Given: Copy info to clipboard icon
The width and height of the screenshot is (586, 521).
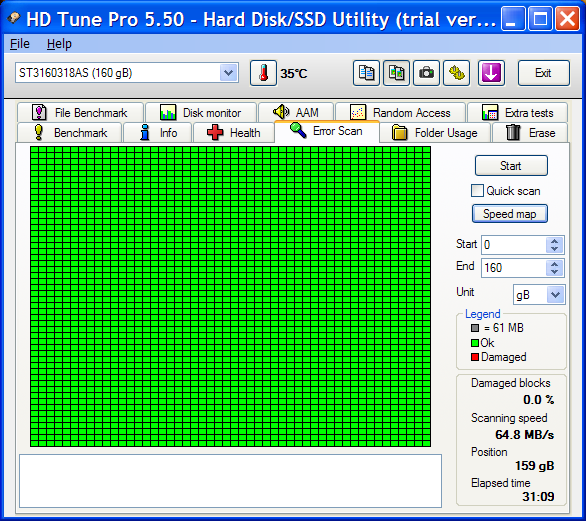Looking at the screenshot, I should point(366,73).
